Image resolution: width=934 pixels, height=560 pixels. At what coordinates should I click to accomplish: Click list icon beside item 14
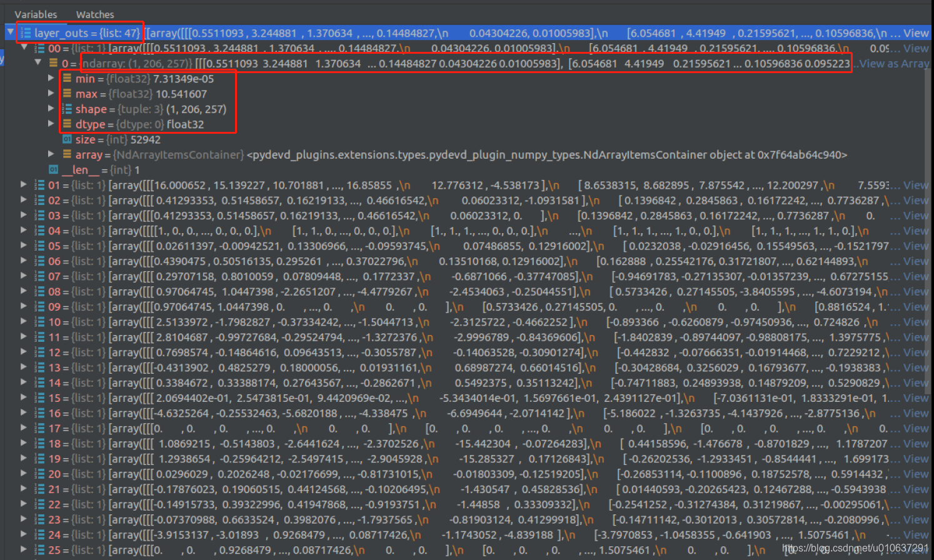[x=39, y=382]
